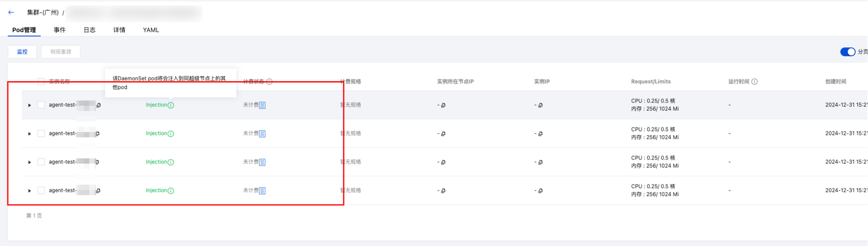This screenshot has height=246, width=868.
Task: Click the back arrow icon
Action: click(x=11, y=13)
